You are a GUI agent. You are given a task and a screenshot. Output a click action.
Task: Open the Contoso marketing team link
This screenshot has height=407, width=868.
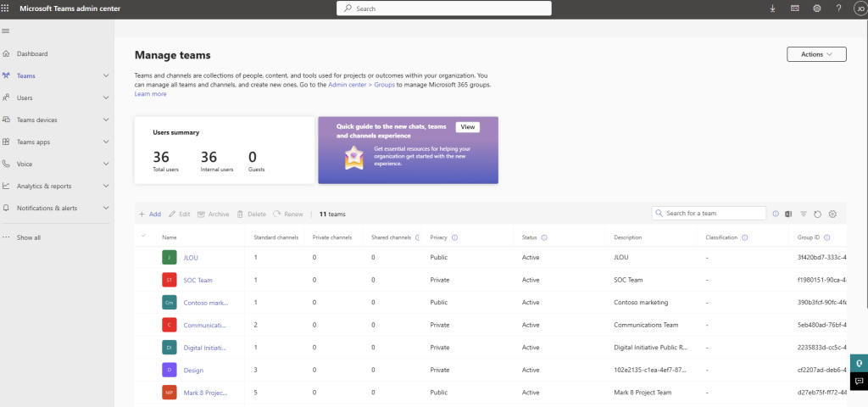pyautogui.click(x=205, y=303)
